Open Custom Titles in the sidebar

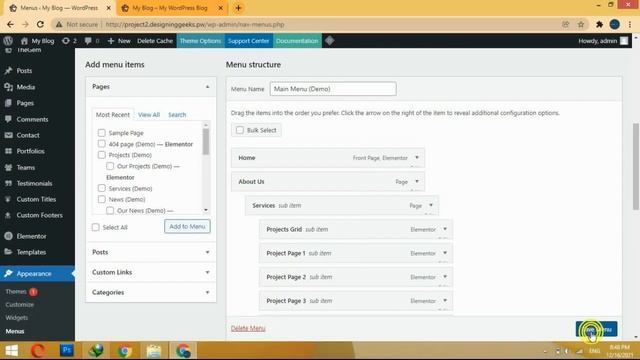(x=37, y=199)
